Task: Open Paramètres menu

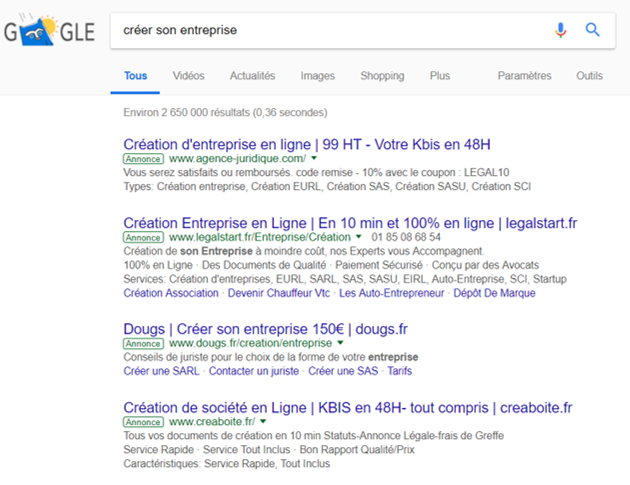Action: 524,76
